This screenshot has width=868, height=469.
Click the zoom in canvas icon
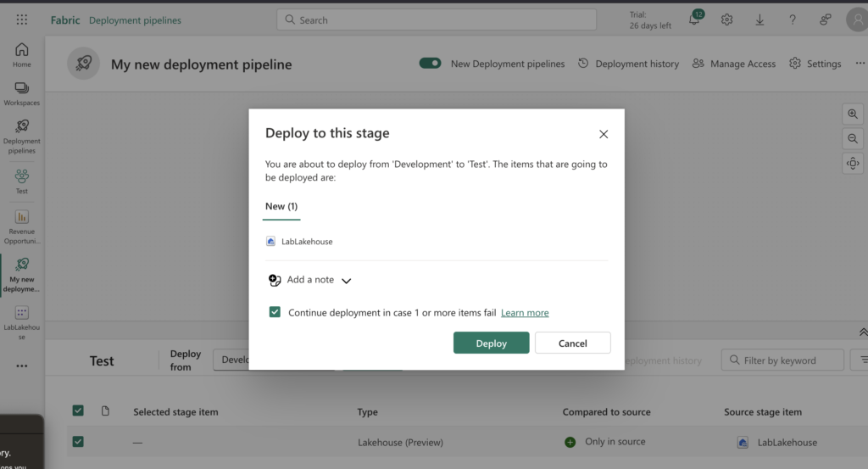(853, 114)
